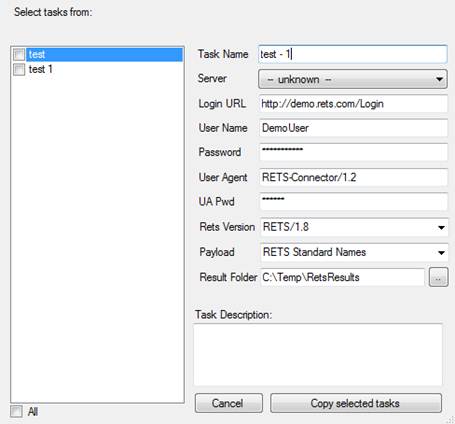The image size is (455, 424).
Task: Select the test item in task list
Action: (x=104, y=54)
